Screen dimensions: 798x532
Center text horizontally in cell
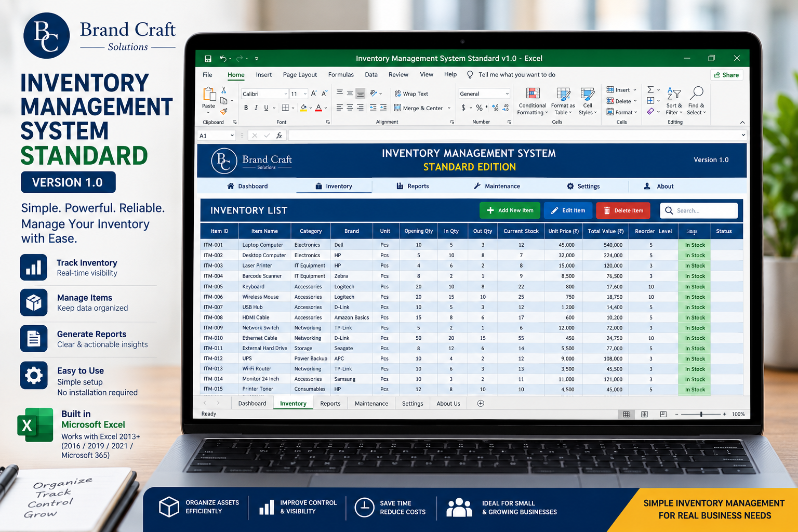[350, 108]
